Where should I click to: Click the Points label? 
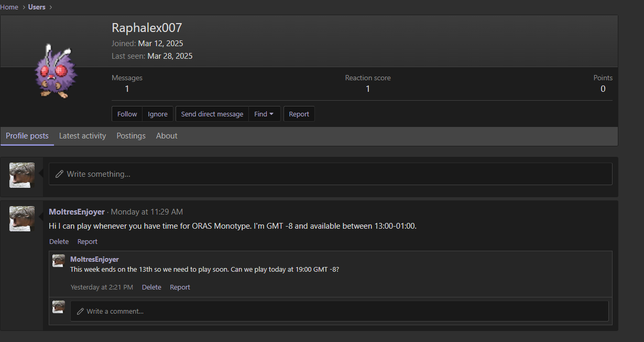point(603,78)
